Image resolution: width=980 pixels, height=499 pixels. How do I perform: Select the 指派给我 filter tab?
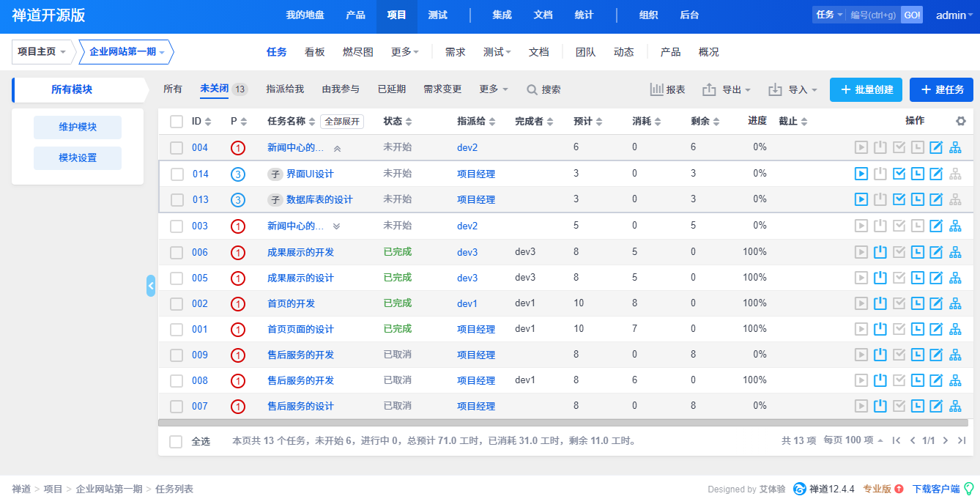point(285,89)
